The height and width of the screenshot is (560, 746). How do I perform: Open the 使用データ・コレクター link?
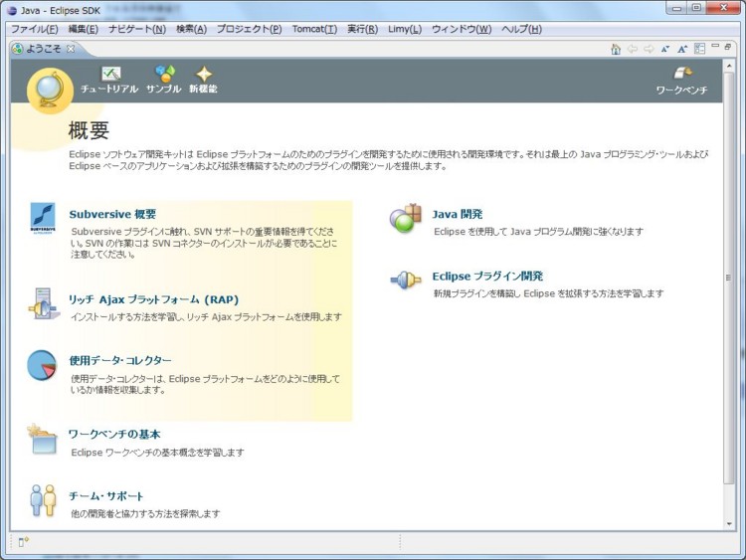click(120, 361)
